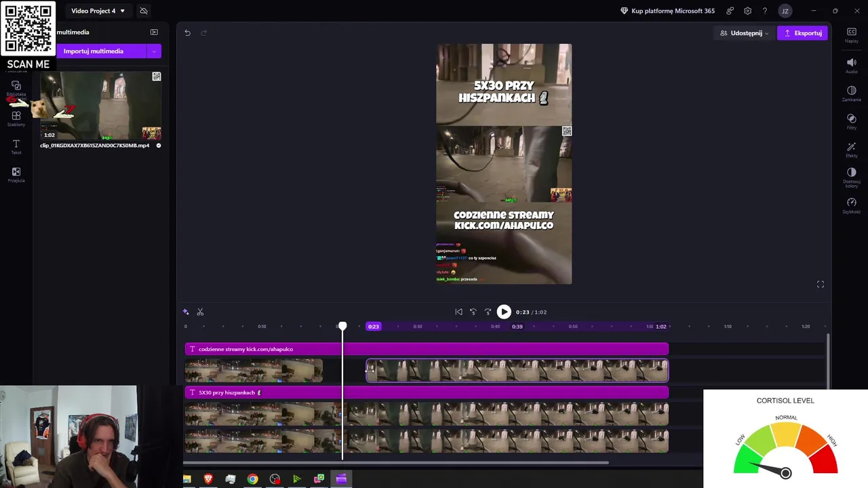Open Clipchamp icon in taskbar

pos(341,479)
